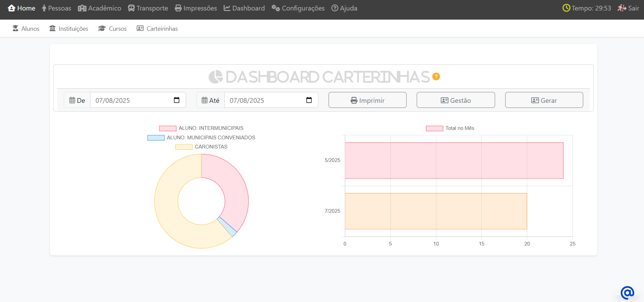Expand the Configurações menu
644x302 pixels.
pyautogui.click(x=298, y=8)
